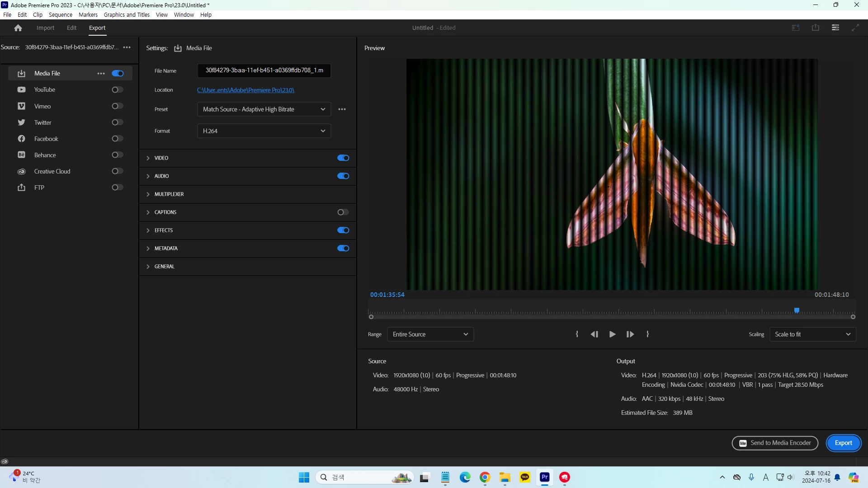The width and height of the screenshot is (868, 488).
Task: Enable the YouTube export destination toggle
Action: click(117, 90)
